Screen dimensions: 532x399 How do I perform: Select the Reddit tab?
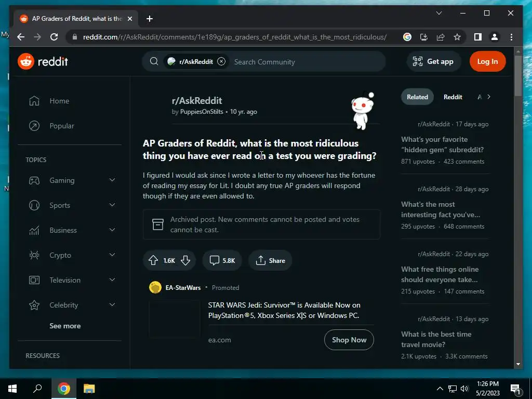(x=453, y=97)
